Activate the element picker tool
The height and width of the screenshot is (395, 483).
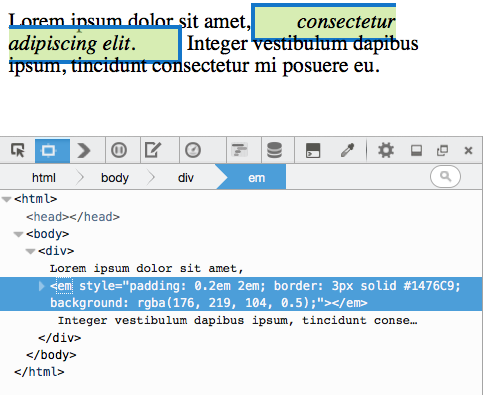tap(18, 150)
